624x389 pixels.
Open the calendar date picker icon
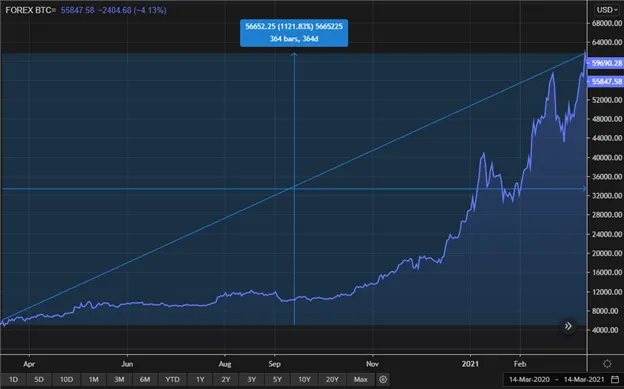coord(614,379)
